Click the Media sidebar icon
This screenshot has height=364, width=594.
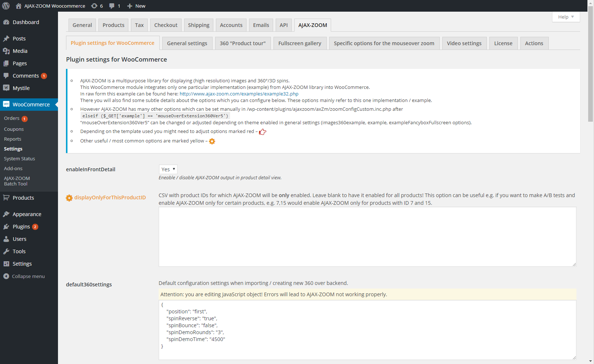[6, 51]
